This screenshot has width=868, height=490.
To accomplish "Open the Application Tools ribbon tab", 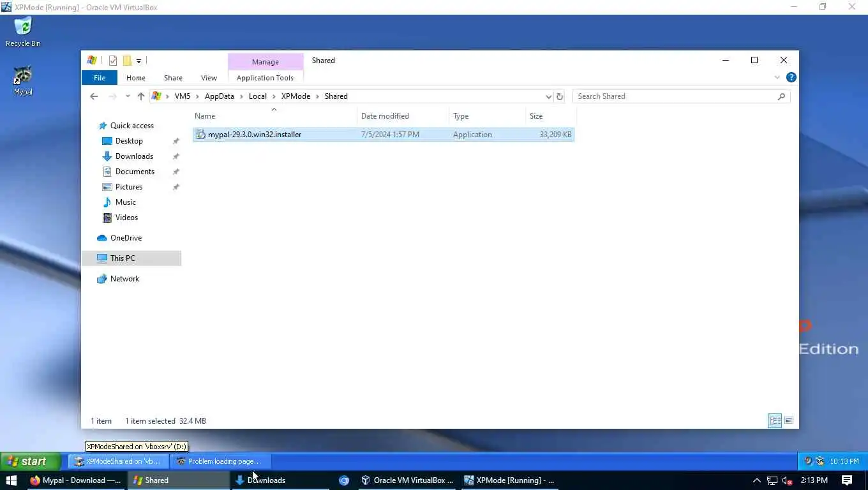I will tap(265, 78).
